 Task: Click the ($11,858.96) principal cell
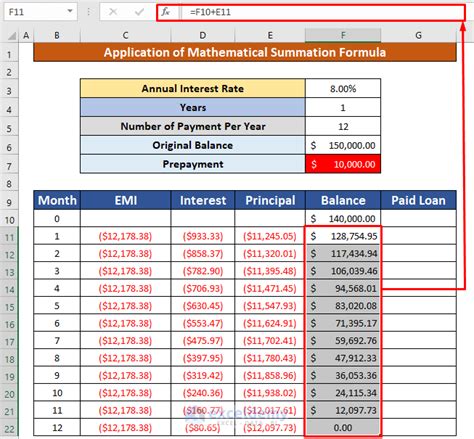(x=270, y=375)
